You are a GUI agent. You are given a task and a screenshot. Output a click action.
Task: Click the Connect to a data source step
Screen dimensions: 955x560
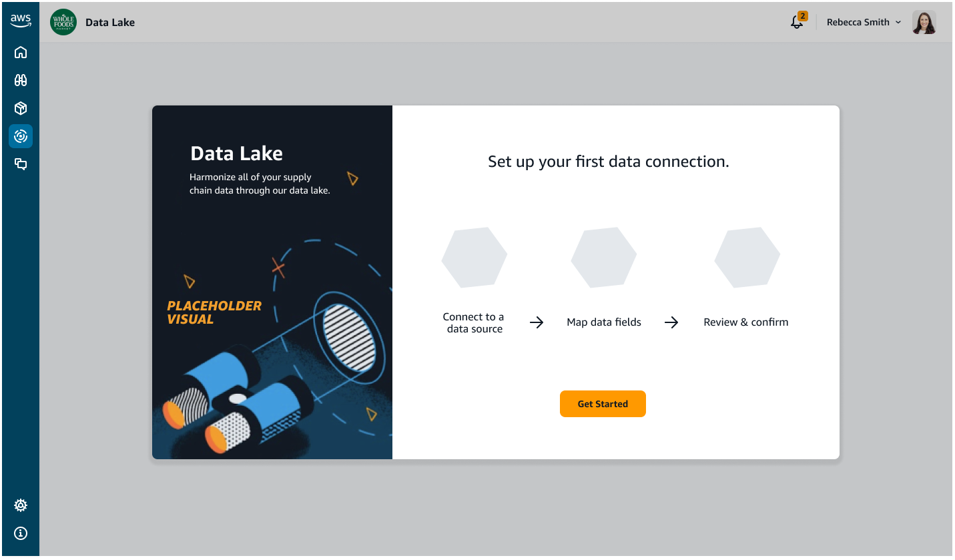[x=474, y=322]
